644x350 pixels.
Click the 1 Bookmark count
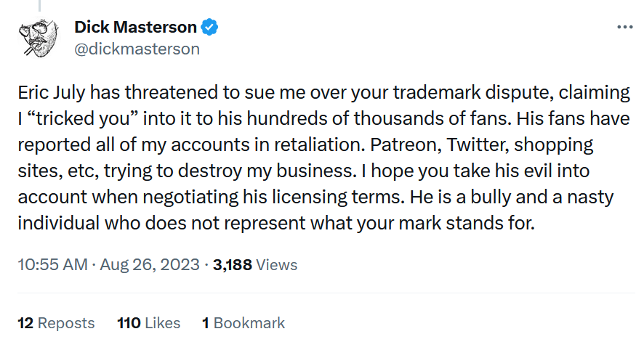243,323
